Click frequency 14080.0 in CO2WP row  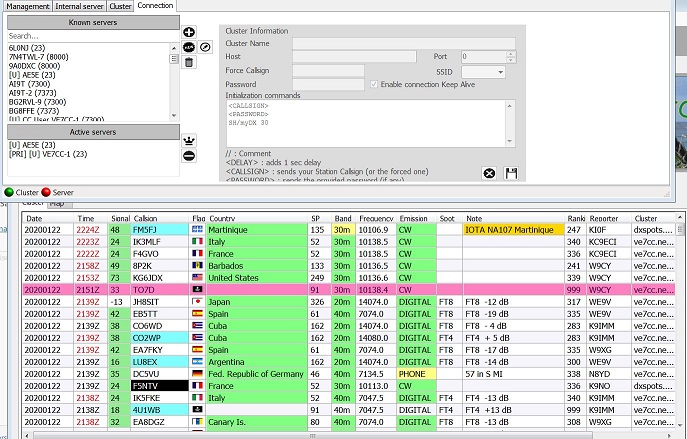click(x=374, y=338)
